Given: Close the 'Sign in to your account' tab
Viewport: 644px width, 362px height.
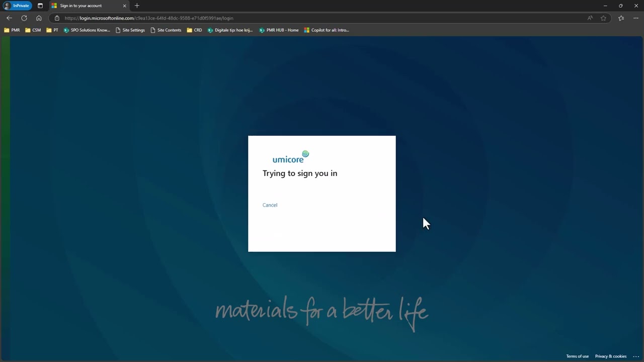Looking at the screenshot, I should [x=125, y=6].
